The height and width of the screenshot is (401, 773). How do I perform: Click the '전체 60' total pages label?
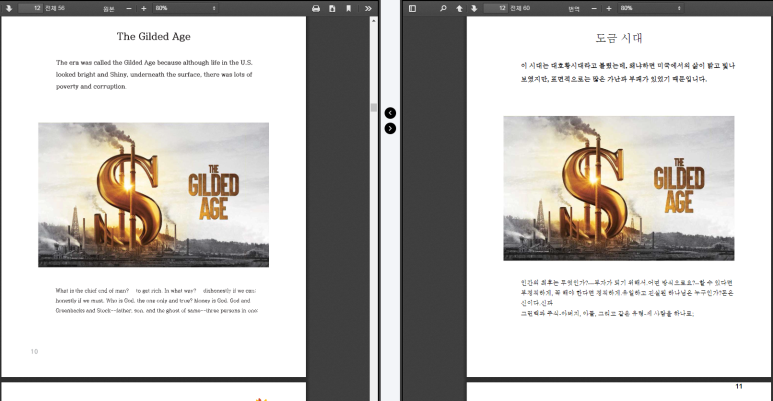point(520,8)
